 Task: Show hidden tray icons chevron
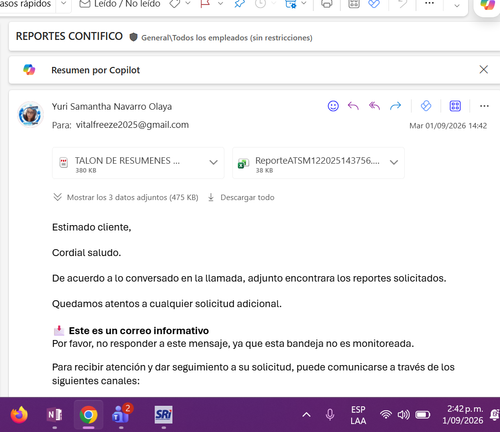tap(306, 415)
